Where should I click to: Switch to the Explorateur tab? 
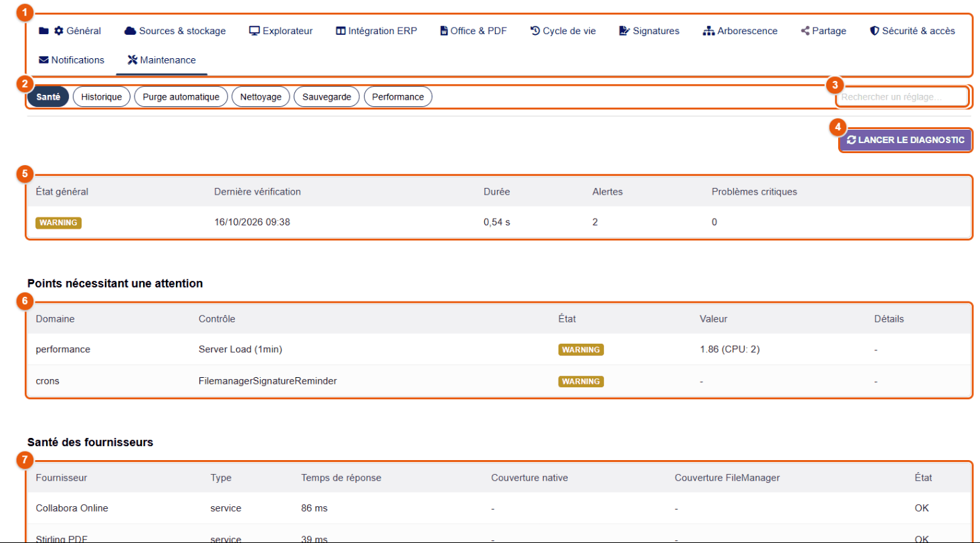[281, 31]
